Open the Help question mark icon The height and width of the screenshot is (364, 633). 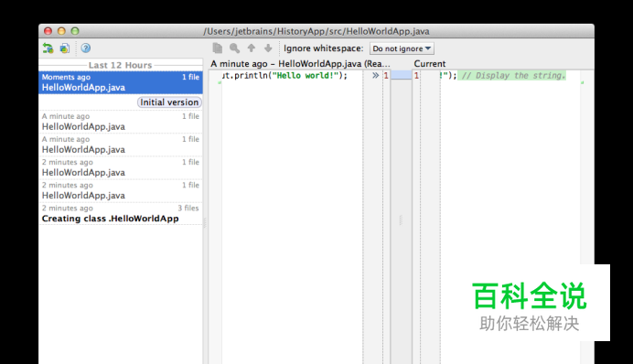point(86,48)
